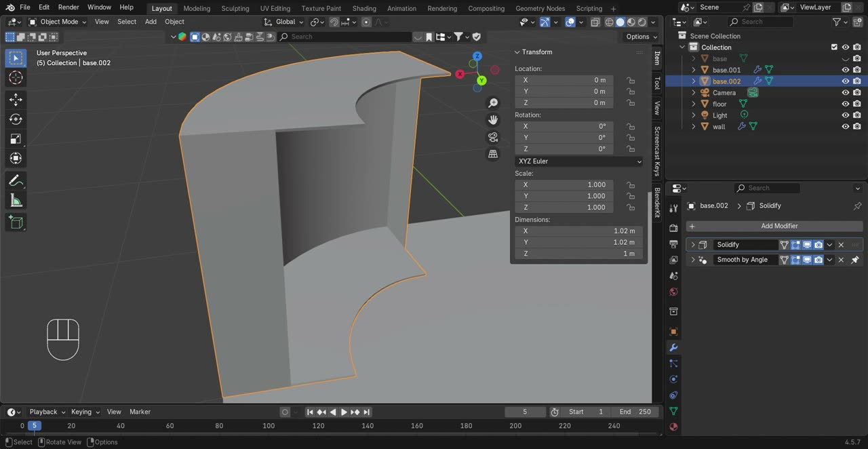
Task: Expand the Smooth by Angle modifier panel
Action: click(692, 260)
